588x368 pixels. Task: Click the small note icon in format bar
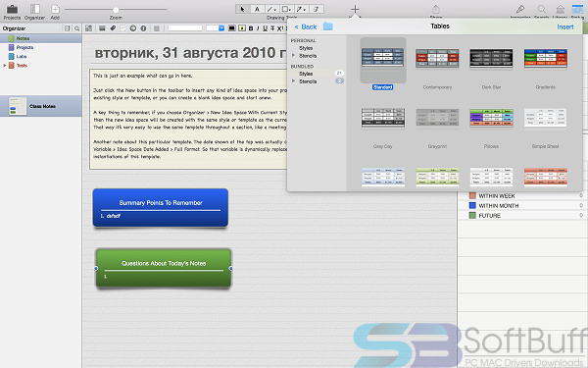coord(122,28)
